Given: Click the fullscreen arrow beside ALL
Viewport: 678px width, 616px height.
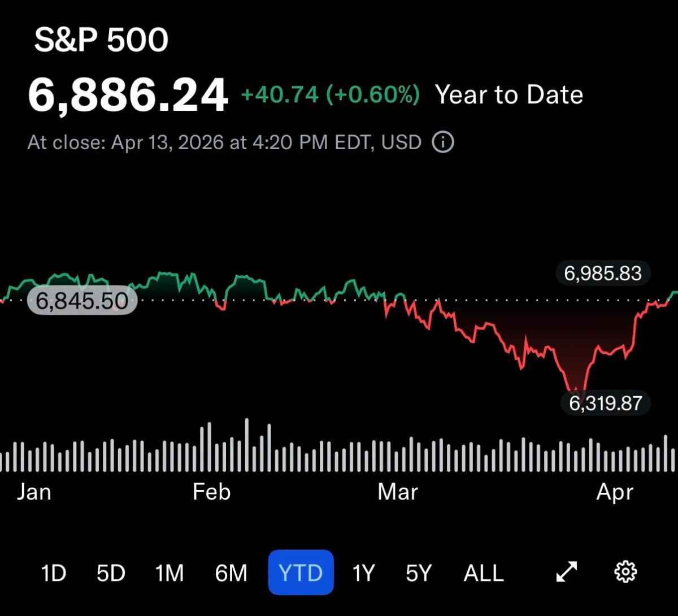Looking at the screenshot, I should (566, 571).
